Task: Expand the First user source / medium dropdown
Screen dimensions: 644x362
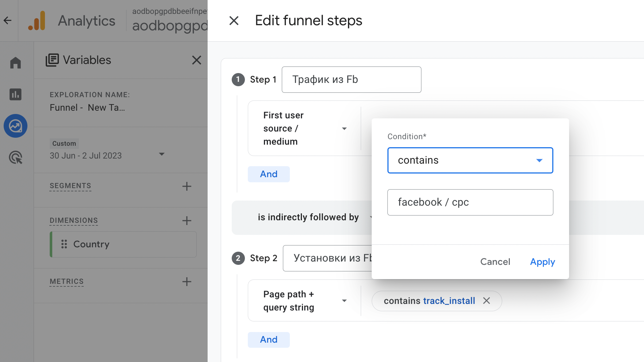Action: (344, 129)
